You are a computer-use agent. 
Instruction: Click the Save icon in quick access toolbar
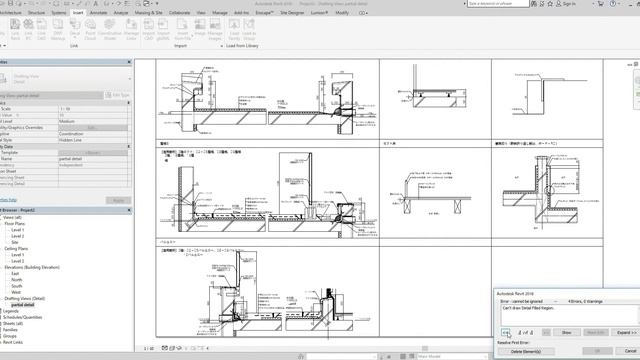tap(11, 4)
